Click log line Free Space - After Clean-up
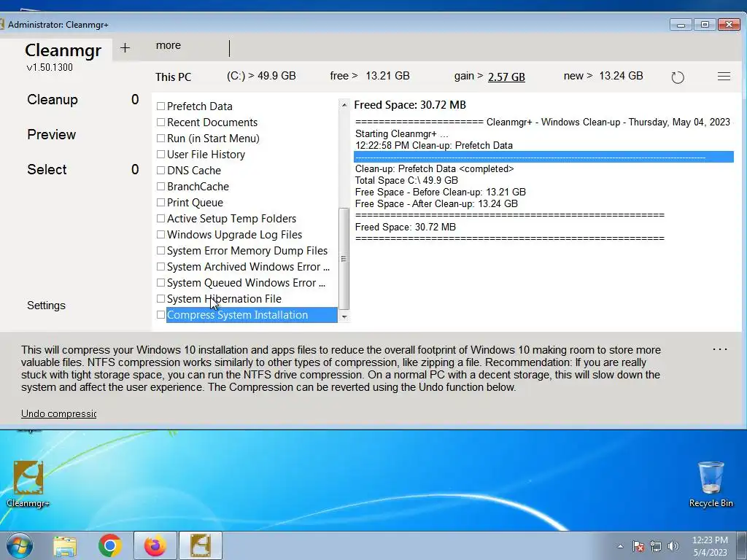Image resolution: width=747 pixels, height=560 pixels. 436,204
